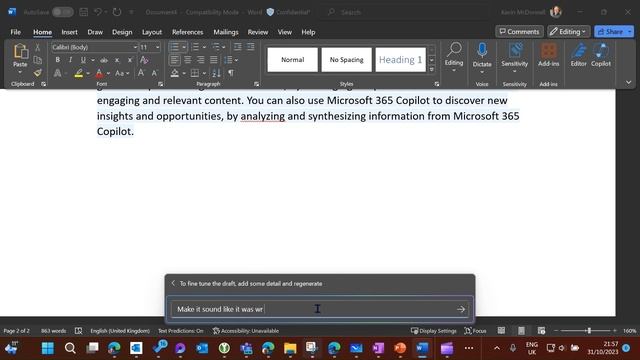Viewport: 640px width, 360px height.
Task: Clear all formatting icon
Action: [x=144, y=60]
